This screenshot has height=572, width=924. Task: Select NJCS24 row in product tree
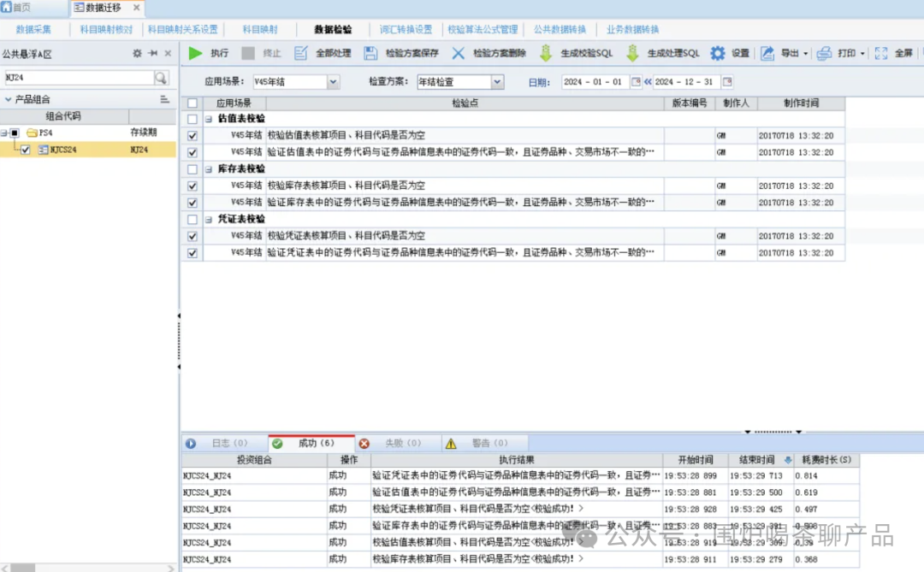point(88,150)
